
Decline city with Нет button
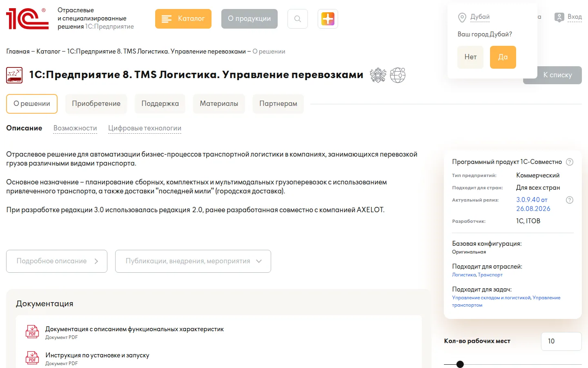point(470,57)
